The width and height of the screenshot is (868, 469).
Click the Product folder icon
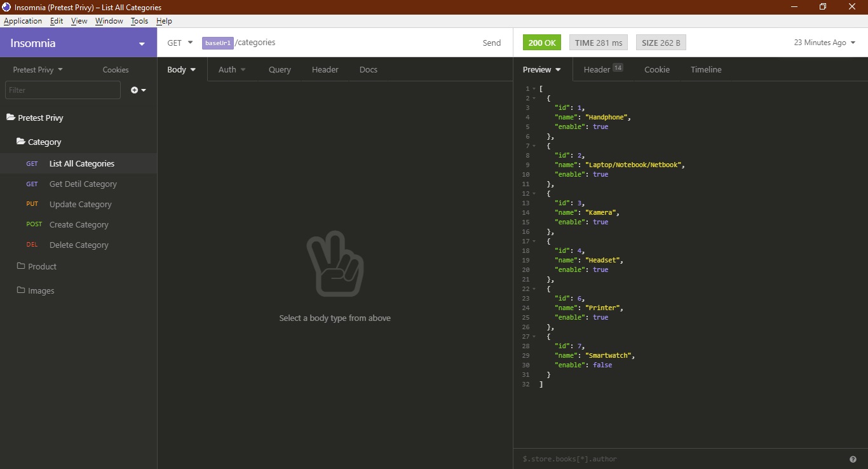[21, 266]
